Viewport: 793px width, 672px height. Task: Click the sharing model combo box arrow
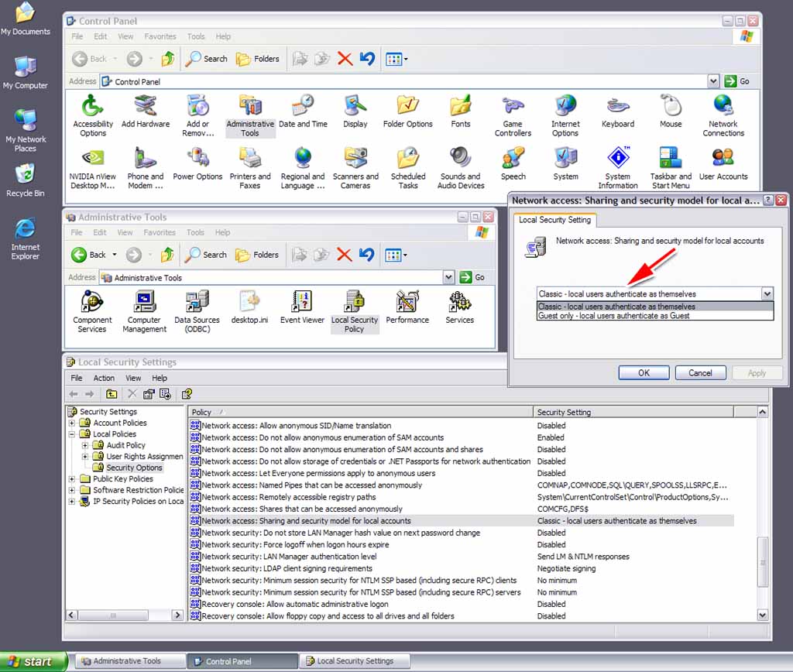click(x=767, y=294)
